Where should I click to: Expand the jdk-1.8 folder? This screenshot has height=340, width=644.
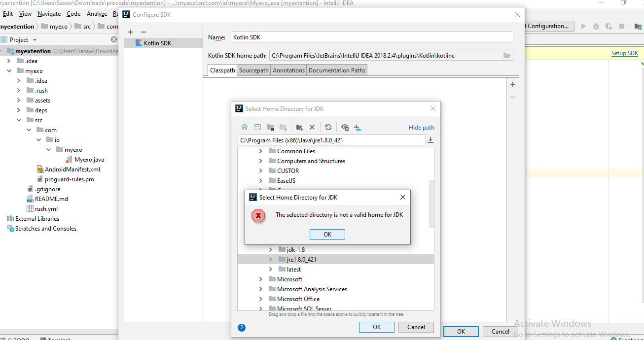270,250
